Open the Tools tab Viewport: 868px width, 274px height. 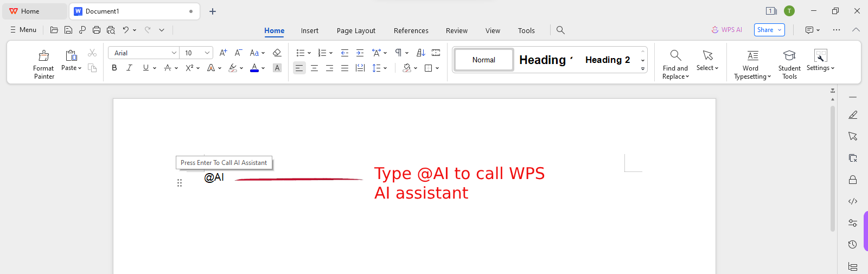[x=526, y=30]
